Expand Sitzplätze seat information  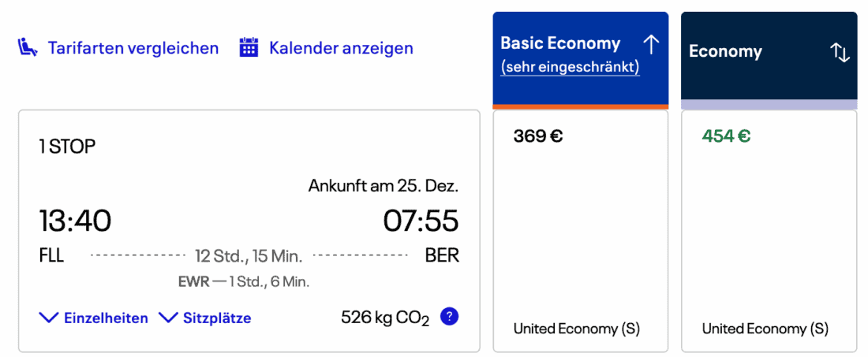pos(217,318)
